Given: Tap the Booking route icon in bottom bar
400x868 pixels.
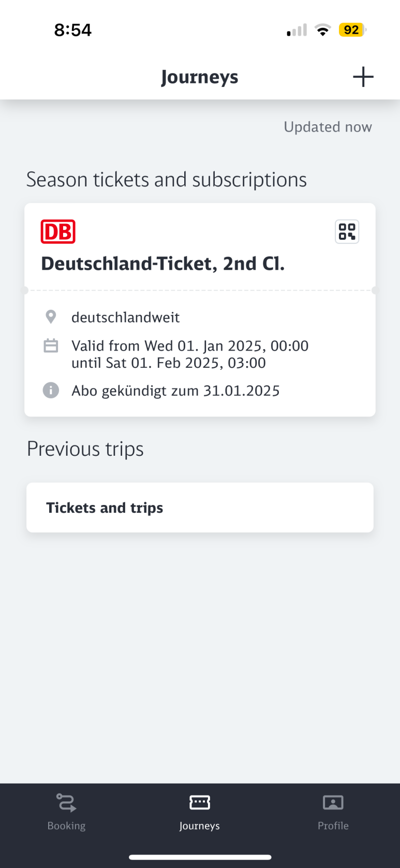Looking at the screenshot, I should click(66, 803).
